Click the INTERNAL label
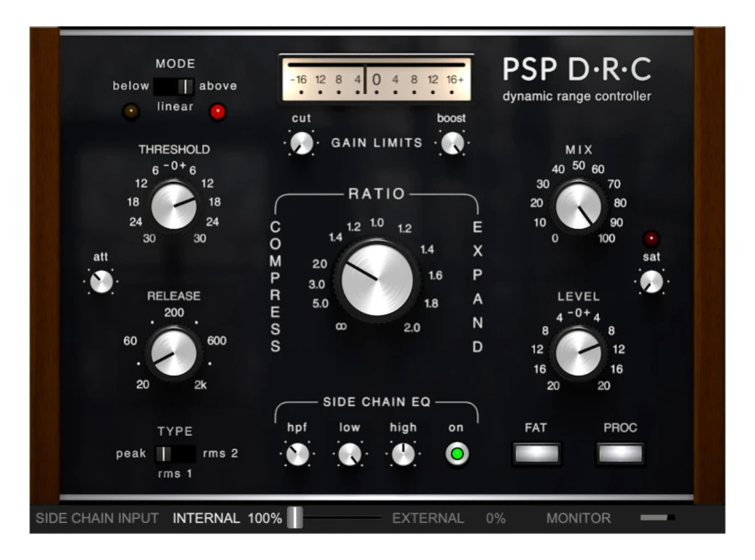Image resolution: width=755 pixels, height=560 pixels. [x=206, y=518]
